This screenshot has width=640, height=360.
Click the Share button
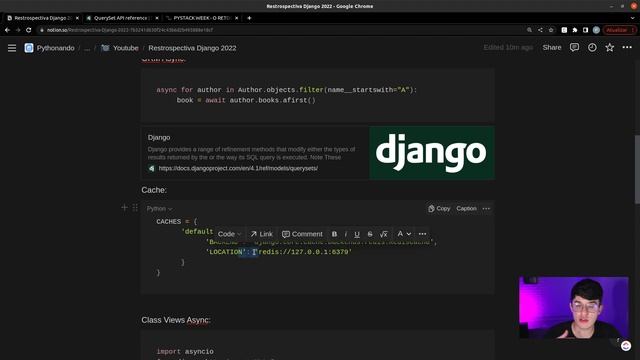pos(552,47)
